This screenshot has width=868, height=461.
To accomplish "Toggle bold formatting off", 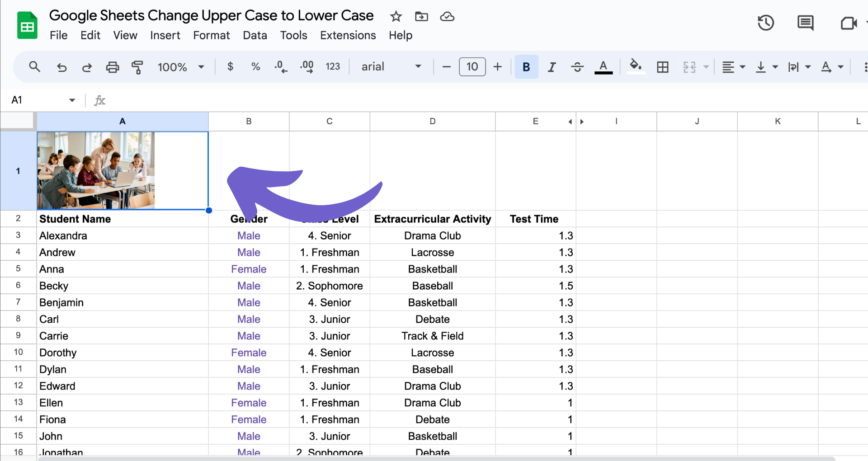I will 526,67.
